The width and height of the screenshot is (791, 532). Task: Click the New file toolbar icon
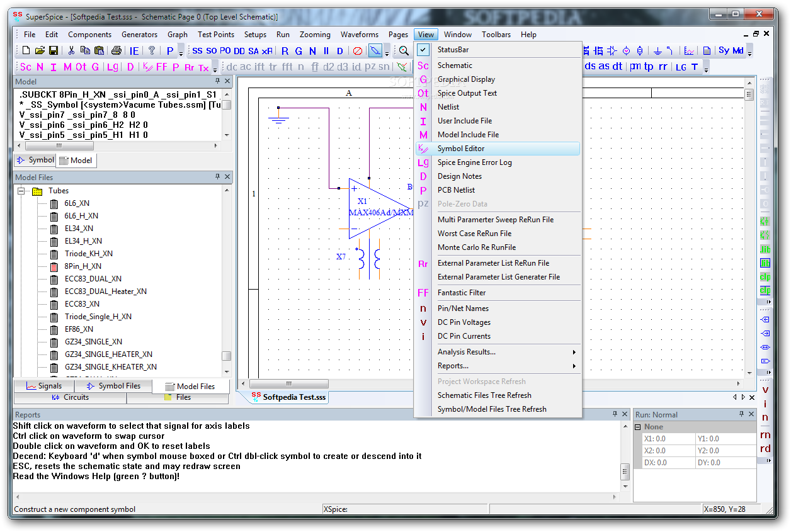(x=26, y=51)
